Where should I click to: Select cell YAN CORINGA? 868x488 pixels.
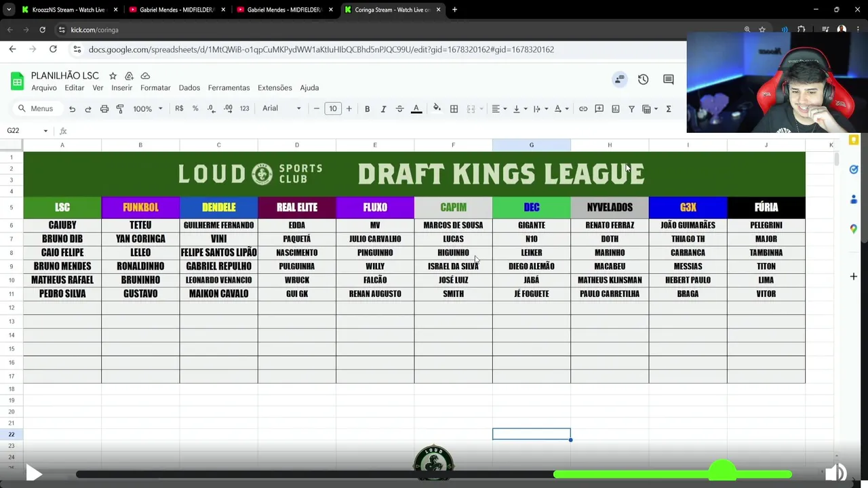[140, 239]
